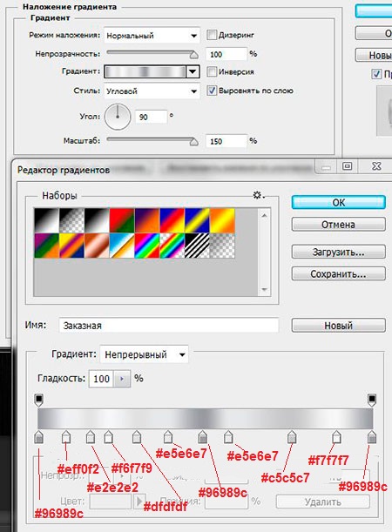This screenshot has width=392, height=532.
Task: Choose the yellow-violet-orange-blue gradient preset
Action: (71, 246)
